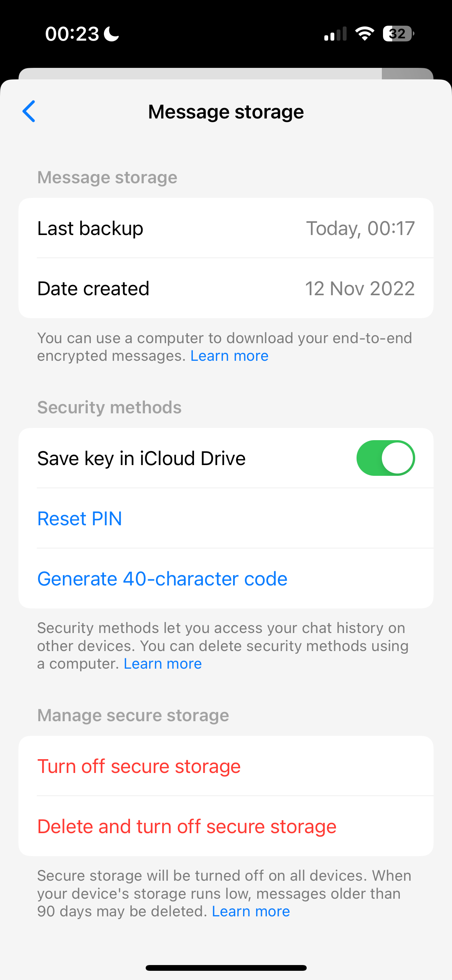Tap the Wi-Fi status icon
452x980 pixels.
(x=365, y=34)
